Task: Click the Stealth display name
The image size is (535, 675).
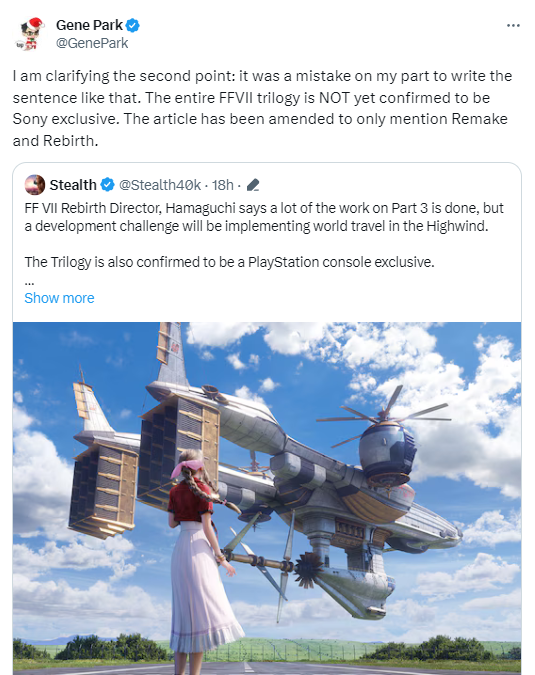Action: pos(73,185)
